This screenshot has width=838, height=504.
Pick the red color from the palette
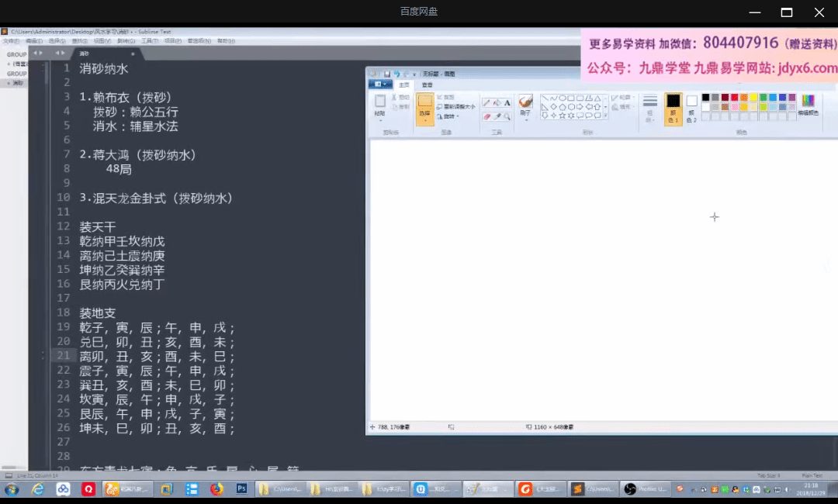point(734,98)
